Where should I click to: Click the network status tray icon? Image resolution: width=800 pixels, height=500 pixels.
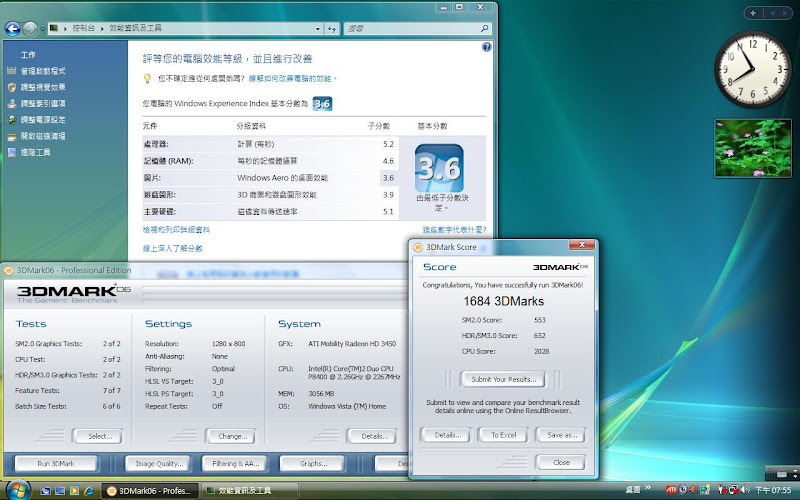734,490
